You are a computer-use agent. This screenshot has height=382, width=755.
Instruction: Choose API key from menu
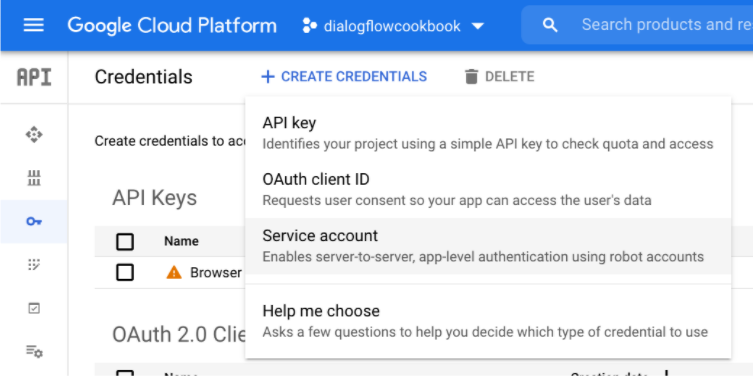point(488,133)
